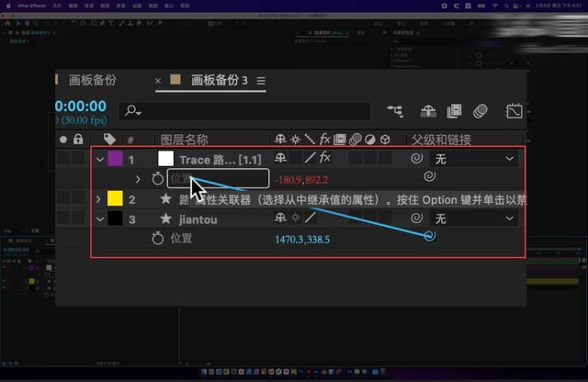Open the Composition Mini-Flowchart icon
The width and height of the screenshot is (588, 382).
point(396,111)
